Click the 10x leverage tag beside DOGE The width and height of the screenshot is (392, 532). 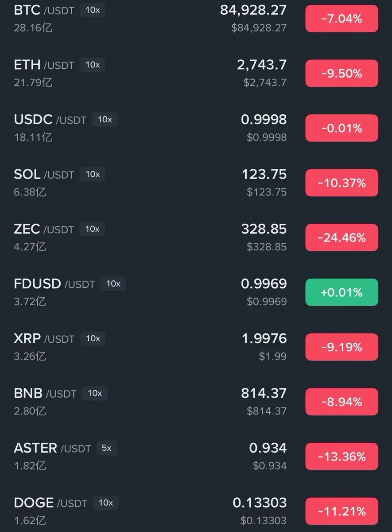(x=106, y=503)
